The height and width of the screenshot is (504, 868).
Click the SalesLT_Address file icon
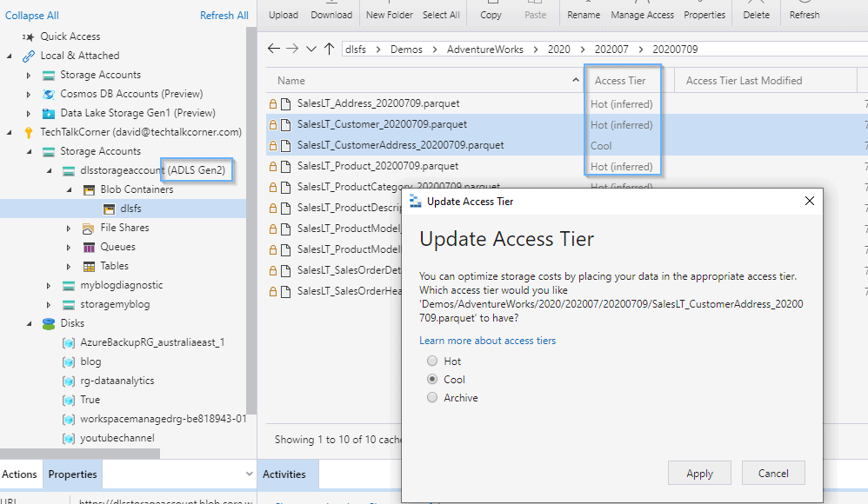tap(285, 104)
